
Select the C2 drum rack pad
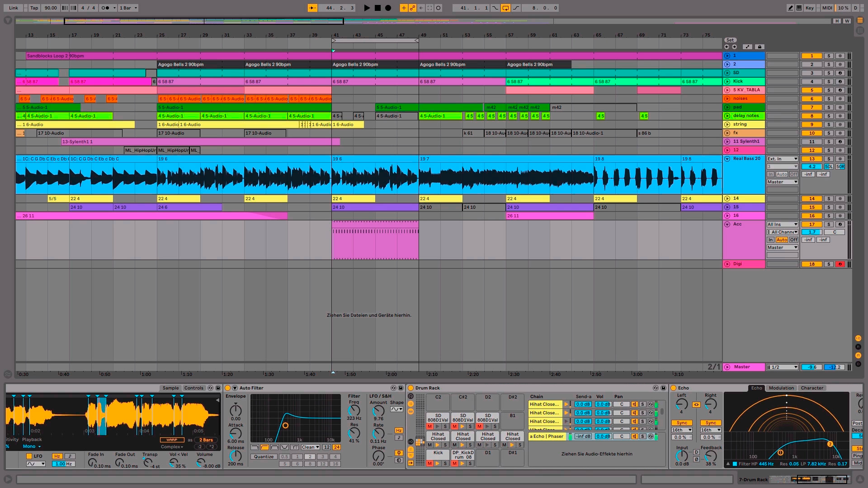tap(438, 402)
